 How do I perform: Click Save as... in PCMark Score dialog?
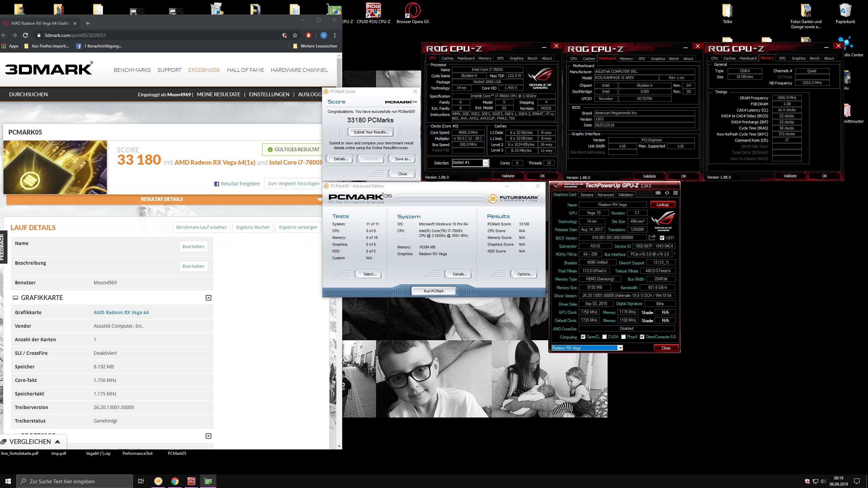403,159
